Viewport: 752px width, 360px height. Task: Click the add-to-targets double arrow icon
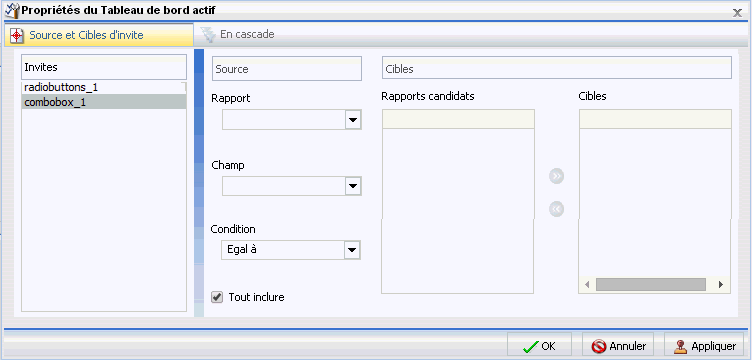click(x=556, y=176)
